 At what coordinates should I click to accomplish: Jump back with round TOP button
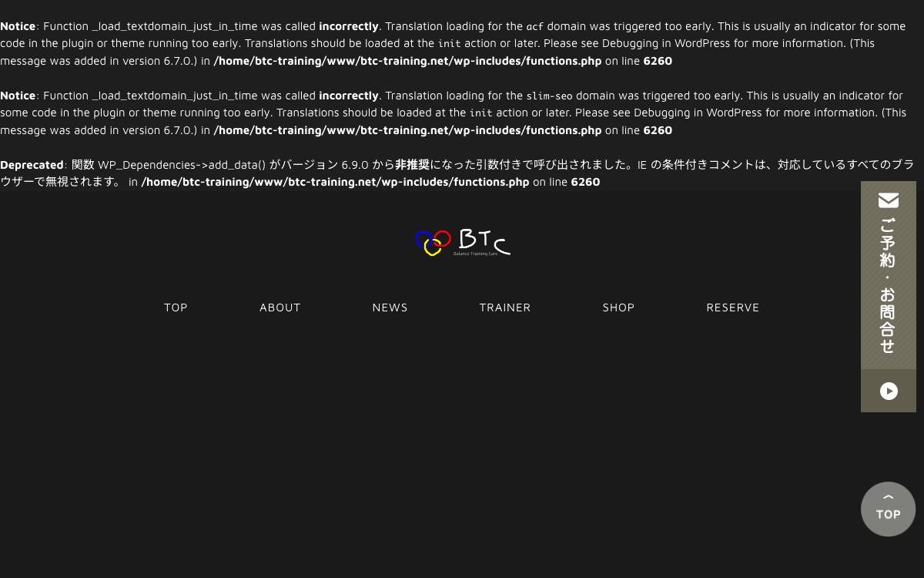coord(888,509)
